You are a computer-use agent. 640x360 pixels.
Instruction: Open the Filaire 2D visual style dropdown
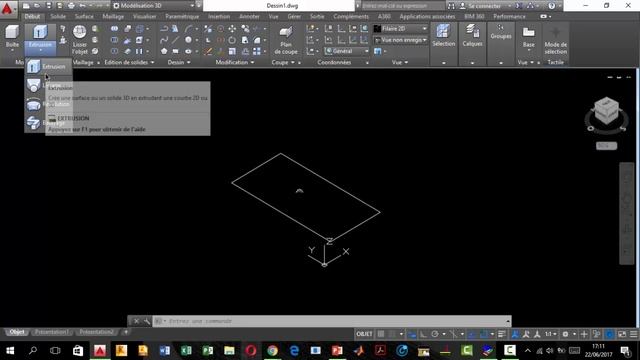400,29
